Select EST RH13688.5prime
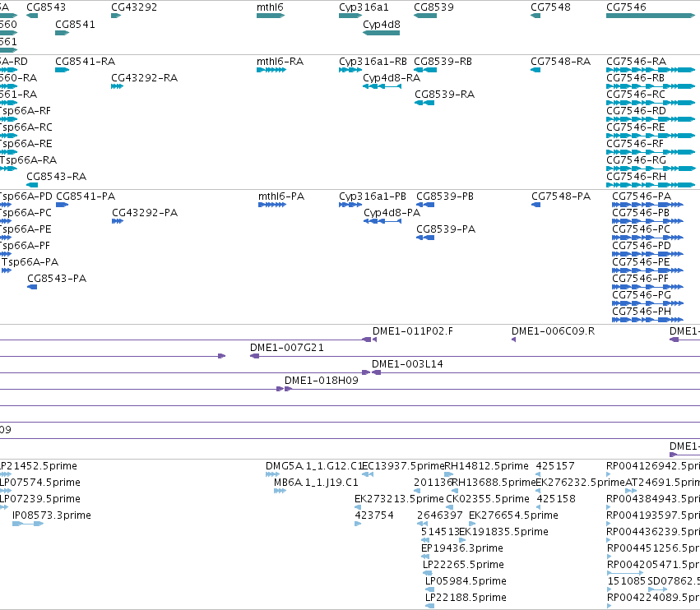Image resolution: width=700 pixels, height=610 pixels. click(x=494, y=483)
